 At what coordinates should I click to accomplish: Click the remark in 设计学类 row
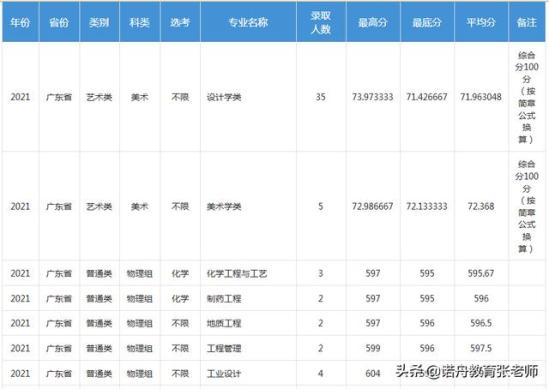pyautogui.click(x=527, y=97)
